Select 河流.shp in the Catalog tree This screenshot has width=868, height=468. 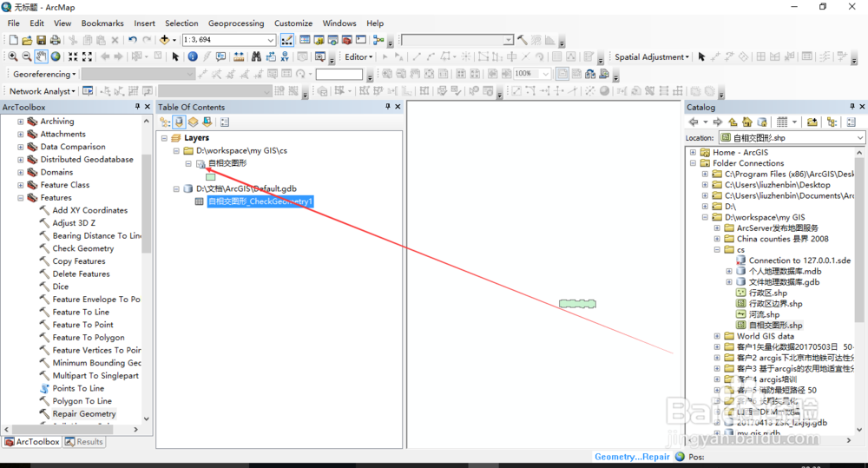764,314
